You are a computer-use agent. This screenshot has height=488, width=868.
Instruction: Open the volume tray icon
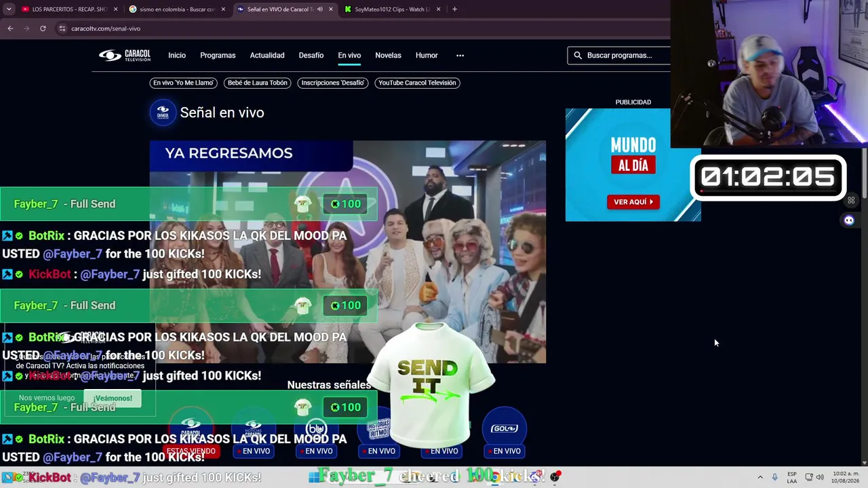[820, 477]
